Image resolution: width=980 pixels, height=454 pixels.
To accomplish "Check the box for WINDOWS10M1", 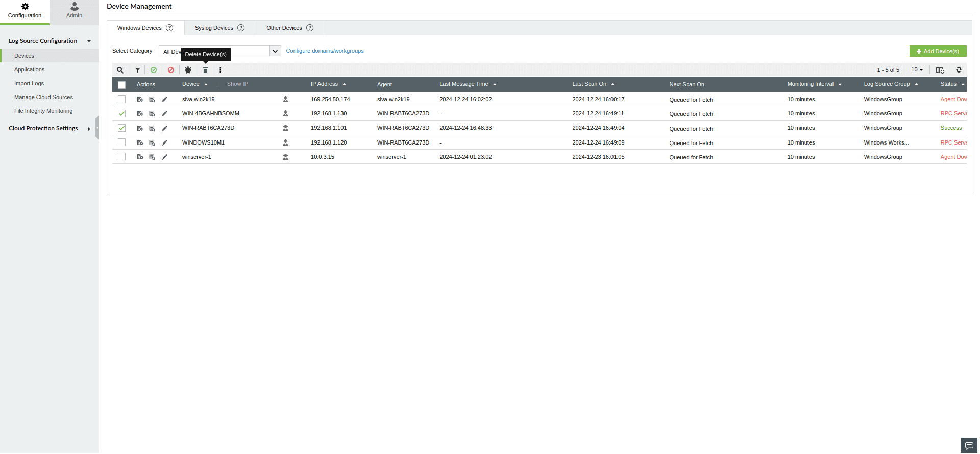I will pos(121,142).
